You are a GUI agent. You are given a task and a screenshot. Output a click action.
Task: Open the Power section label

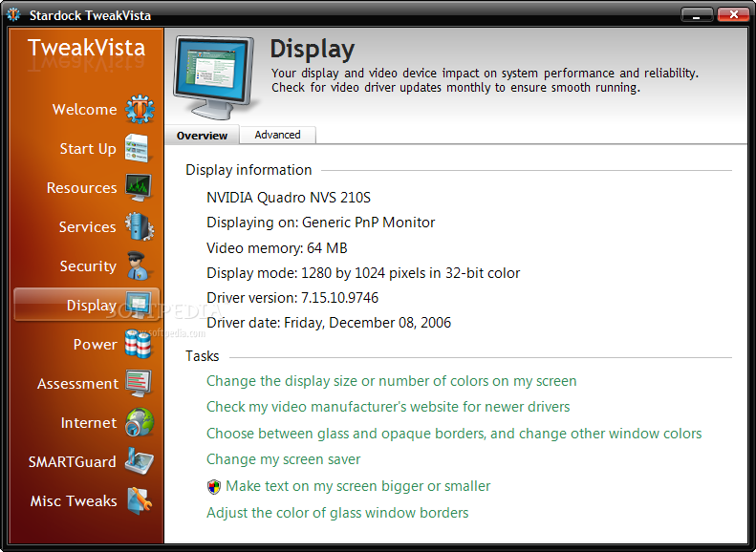(95, 345)
